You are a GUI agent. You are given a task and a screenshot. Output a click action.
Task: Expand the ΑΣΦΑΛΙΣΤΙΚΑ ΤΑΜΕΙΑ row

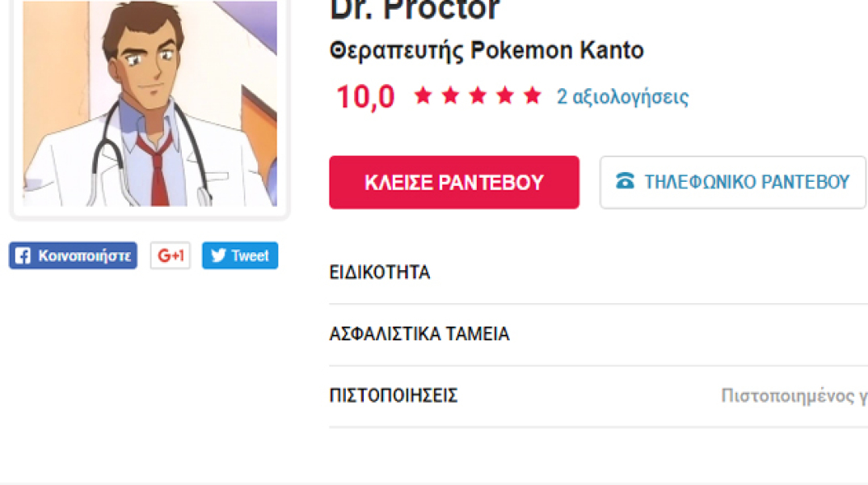pos(419,334)
